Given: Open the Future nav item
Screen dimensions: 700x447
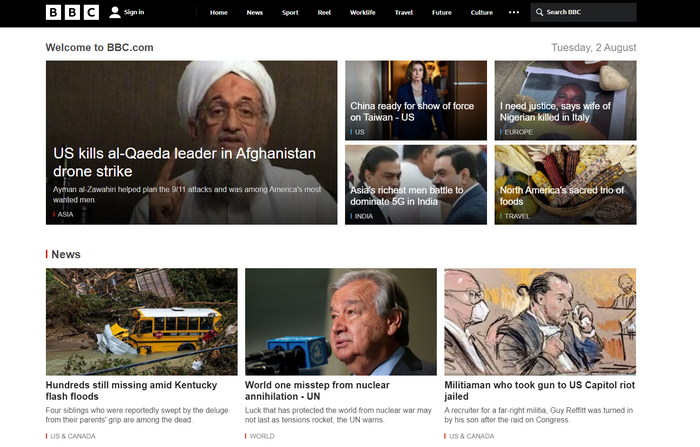Looking at the screenshot, I should pos(442,13).
